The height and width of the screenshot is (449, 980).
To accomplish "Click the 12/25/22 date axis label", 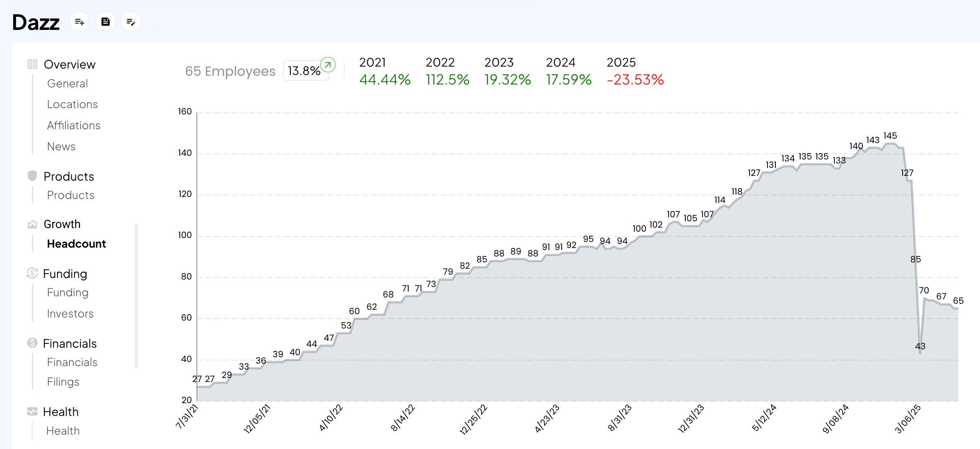I will (x=474, y=419).
